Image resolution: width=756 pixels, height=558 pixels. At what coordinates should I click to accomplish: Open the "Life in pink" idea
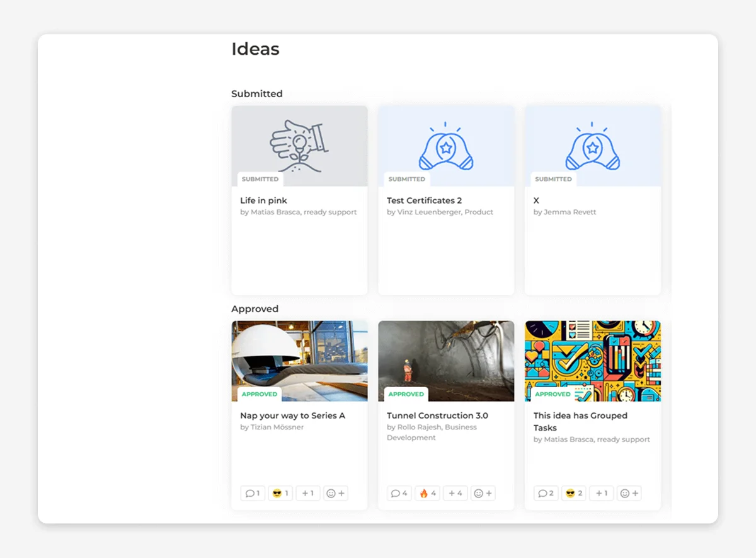pos(263,201)
